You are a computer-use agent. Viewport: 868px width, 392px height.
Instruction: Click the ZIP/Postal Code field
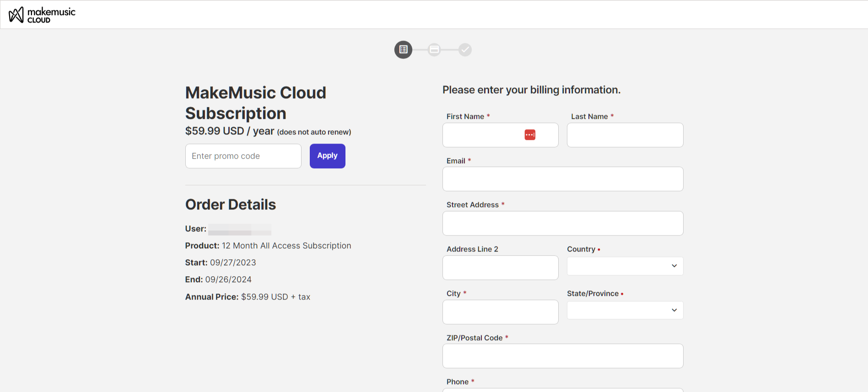click(x=562, y=356)
